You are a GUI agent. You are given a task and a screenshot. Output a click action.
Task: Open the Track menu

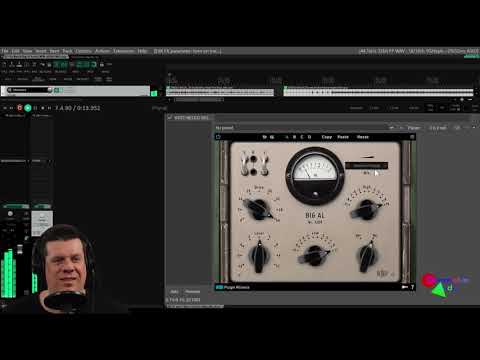67,51
